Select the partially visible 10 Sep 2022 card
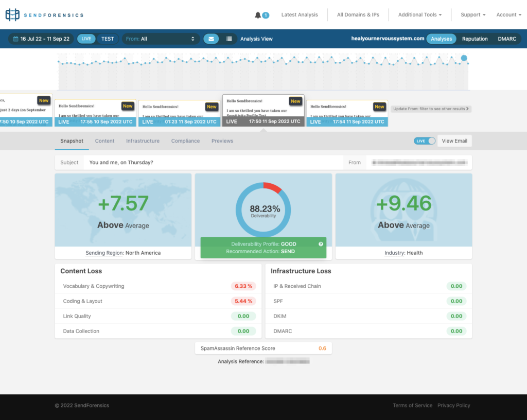Image resolution: width=527 pixels, height=420 pixels. 26,110
